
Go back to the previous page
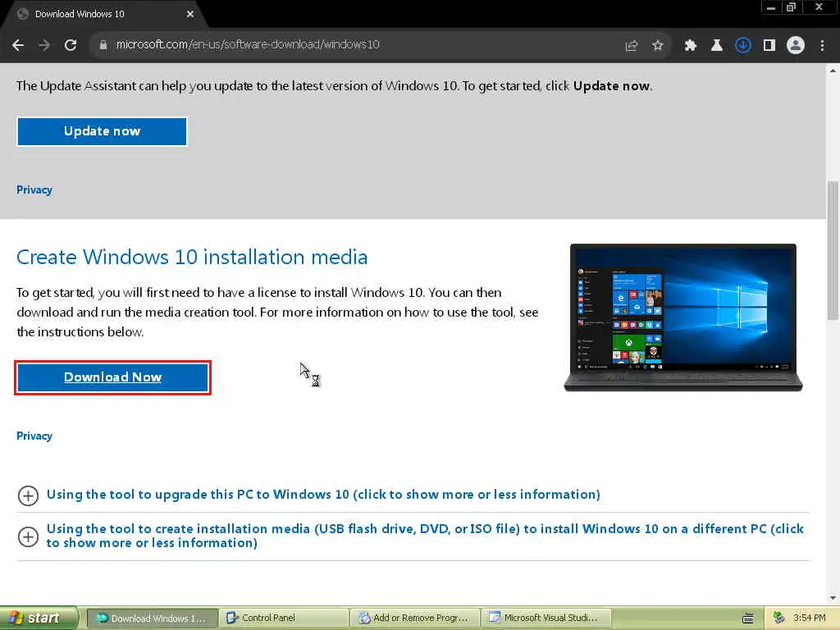[18, 46]
